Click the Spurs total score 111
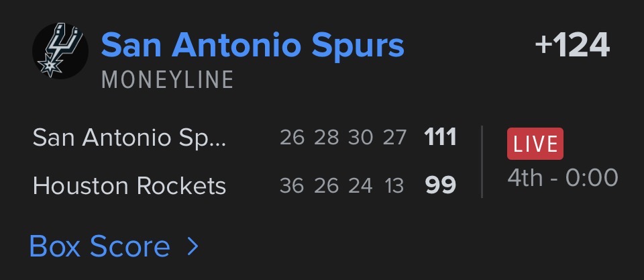The width and height of the screenshot is (644, 280). point(440,138)
